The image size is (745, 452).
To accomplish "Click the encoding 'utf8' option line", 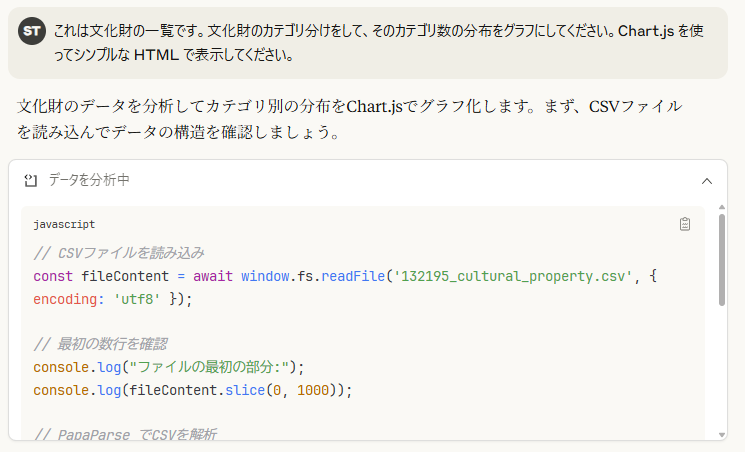I will [x=111, y=298].
